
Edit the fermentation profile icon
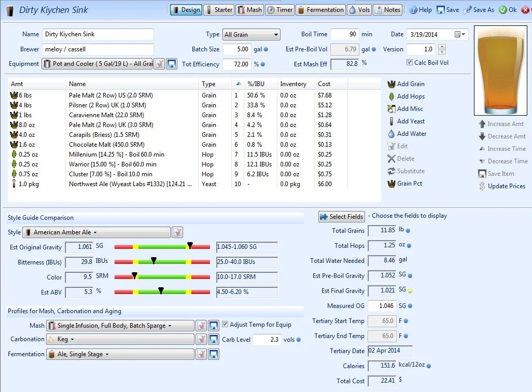click(x=201, y=354)
